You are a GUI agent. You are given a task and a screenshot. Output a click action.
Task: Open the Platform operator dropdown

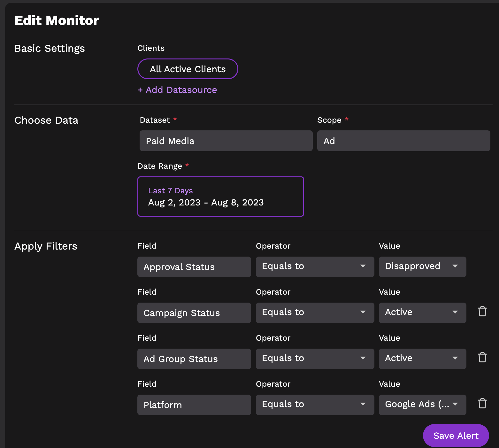point(315,405)
